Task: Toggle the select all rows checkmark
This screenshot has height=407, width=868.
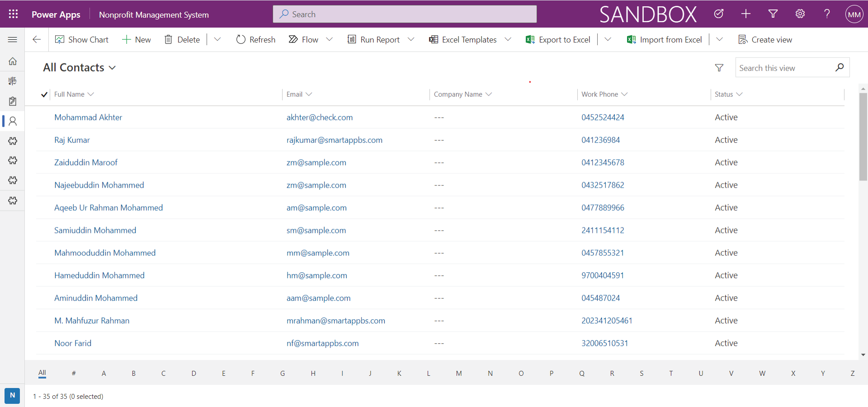Action: pyautogui.click(x=44, y=95)
